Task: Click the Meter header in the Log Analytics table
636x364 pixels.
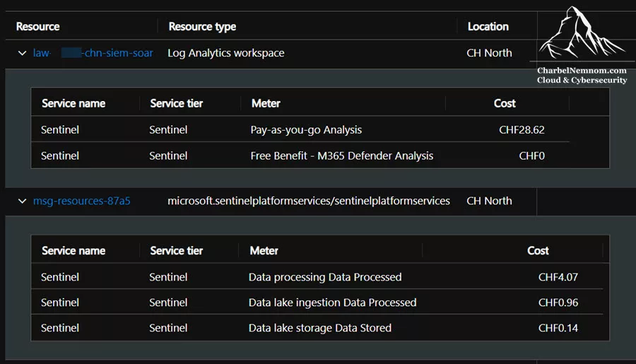Action: pyautogui.click(x=266, y=103)
